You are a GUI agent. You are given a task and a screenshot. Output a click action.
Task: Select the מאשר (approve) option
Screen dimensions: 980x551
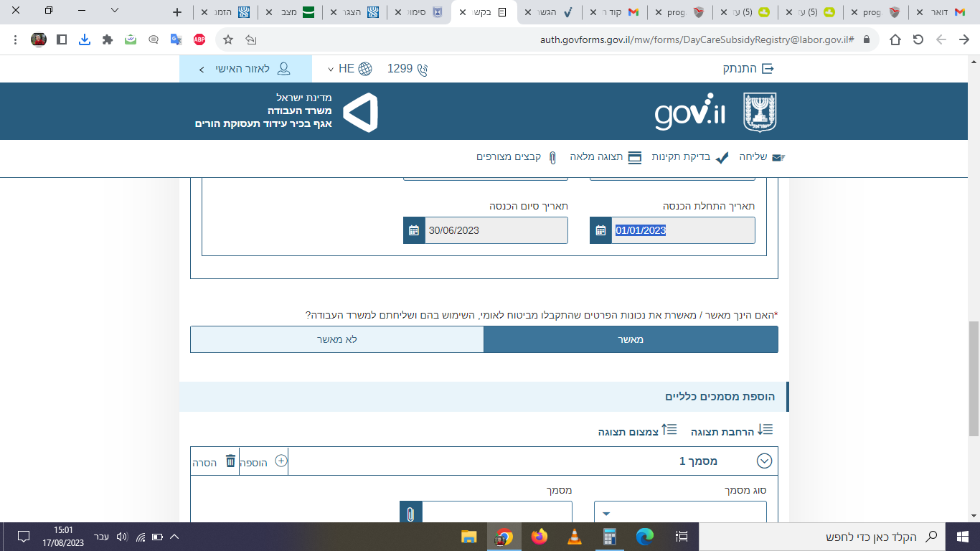(631, 339)
